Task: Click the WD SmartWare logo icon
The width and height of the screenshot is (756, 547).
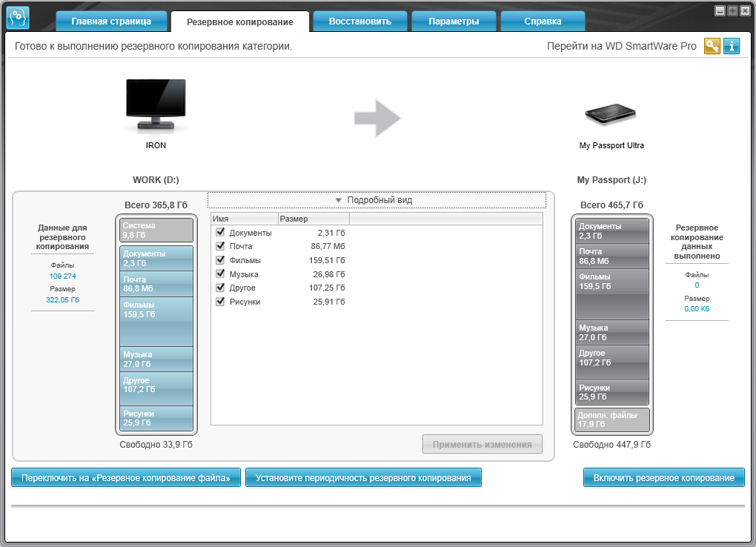Action: pyautogui.click(x=18, y=18)
